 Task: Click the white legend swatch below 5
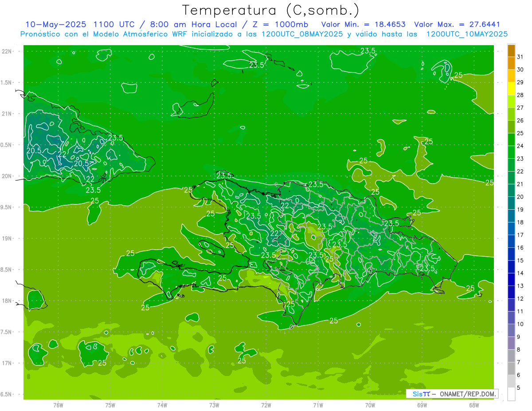click(x=511, y=394)
